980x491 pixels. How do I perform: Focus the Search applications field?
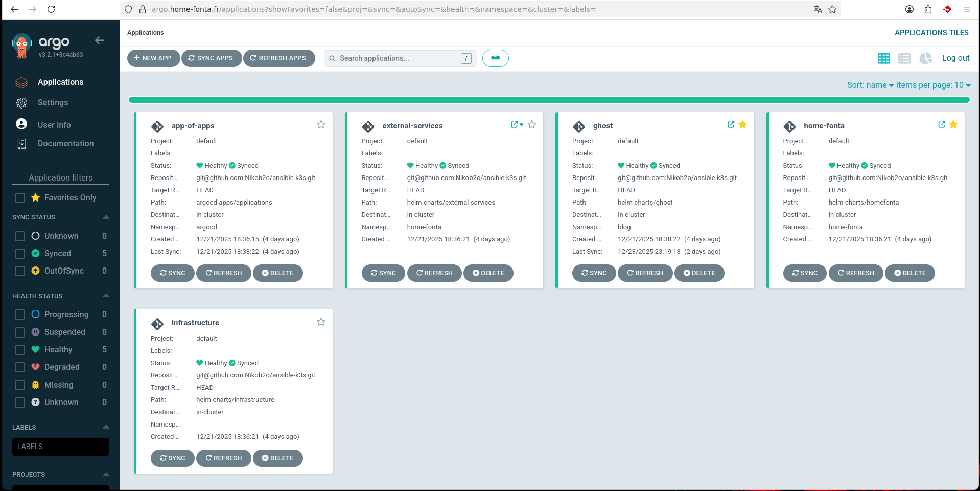coord(399,58)
